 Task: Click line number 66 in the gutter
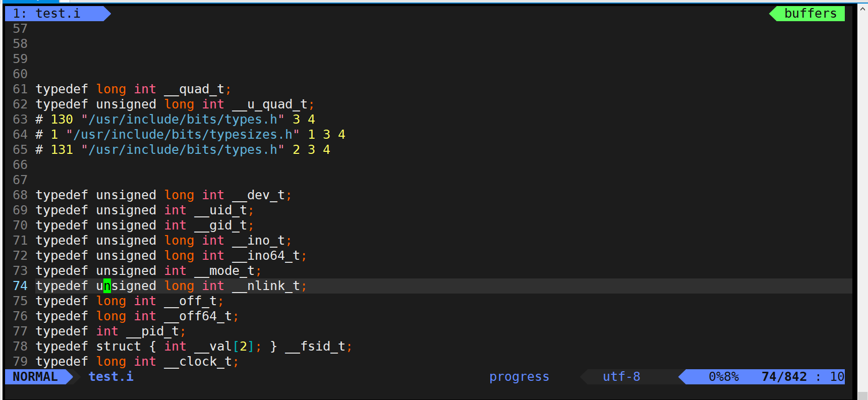(x=20, y=165)
